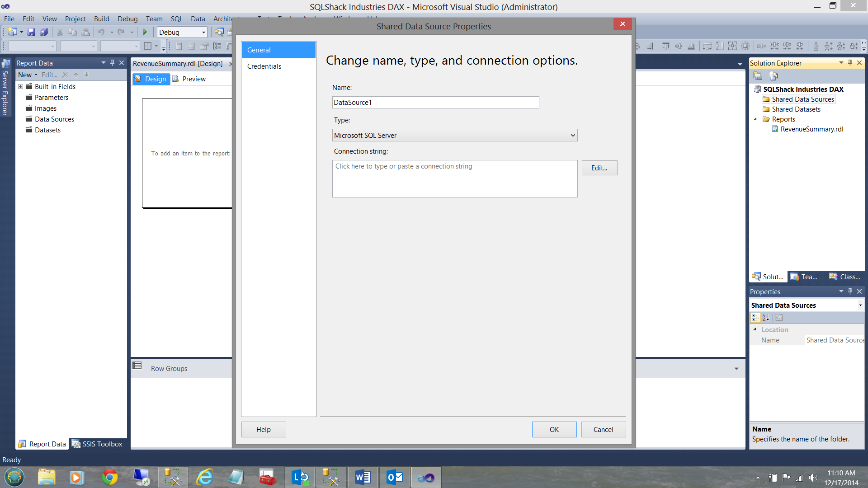Click the Edit... connection string button
This screenshot has height=488, width=868.
[599, 168]
